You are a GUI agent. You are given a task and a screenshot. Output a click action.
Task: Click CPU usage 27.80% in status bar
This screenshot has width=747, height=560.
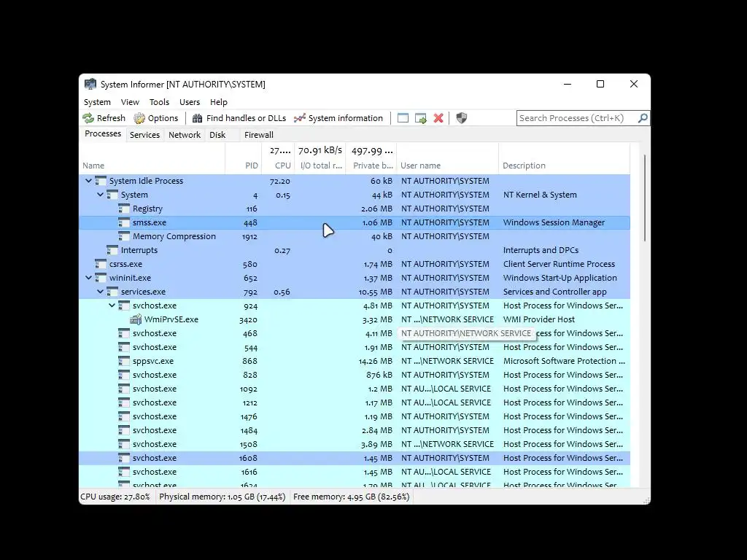[x=115, y=497]
